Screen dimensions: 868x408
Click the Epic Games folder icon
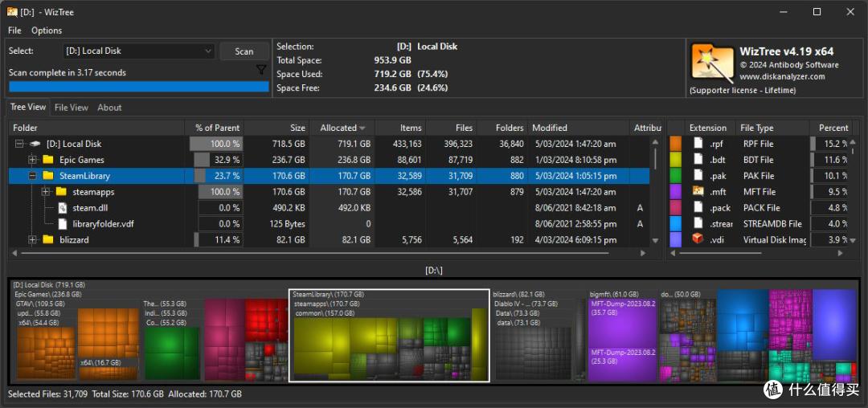48,160
